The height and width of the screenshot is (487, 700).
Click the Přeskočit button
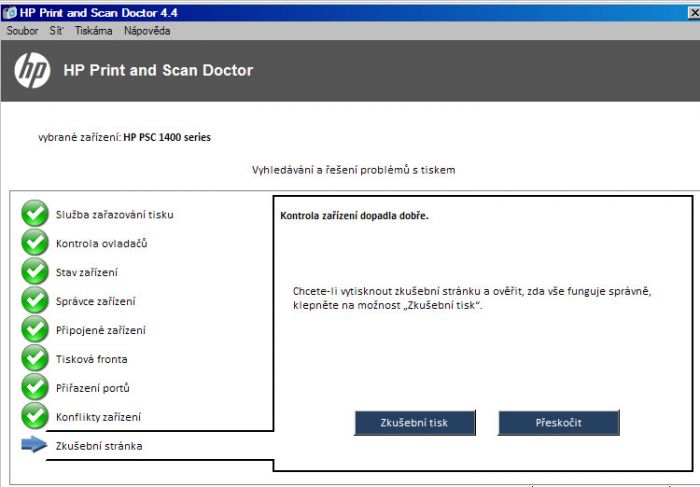(x=558, y=423)
